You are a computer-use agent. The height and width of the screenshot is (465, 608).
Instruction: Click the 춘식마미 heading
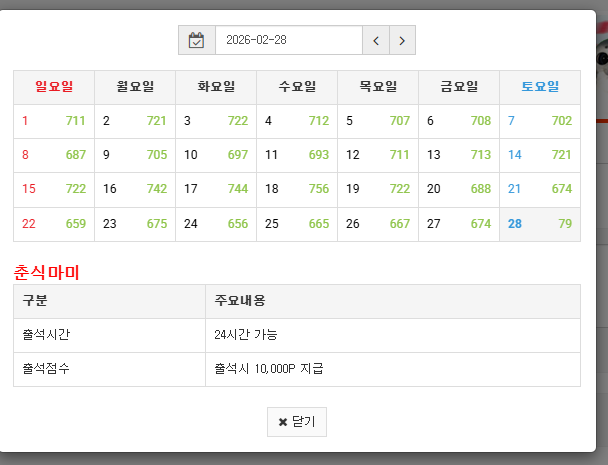coord(46,272)
